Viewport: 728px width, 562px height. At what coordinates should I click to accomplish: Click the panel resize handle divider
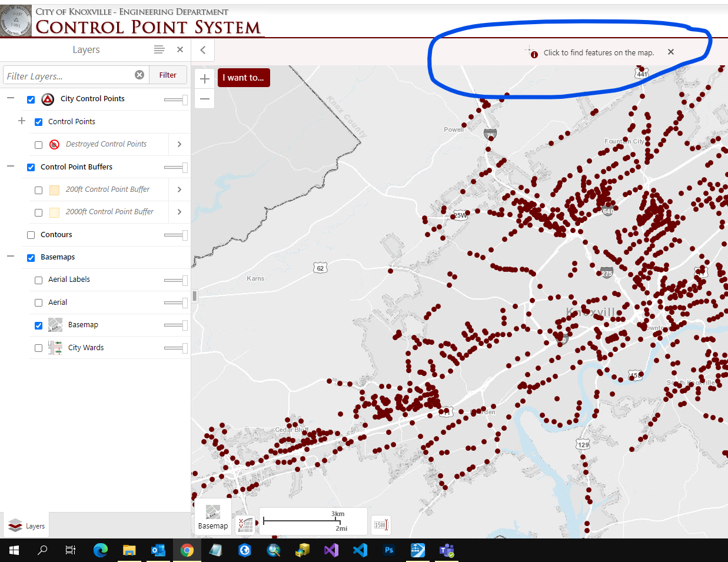pos(195,296)
